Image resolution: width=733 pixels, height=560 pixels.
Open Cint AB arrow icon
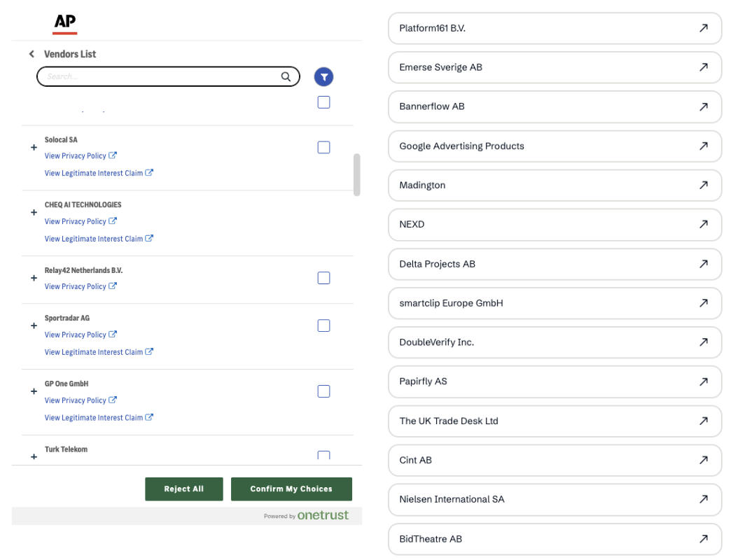pos(704,460)
